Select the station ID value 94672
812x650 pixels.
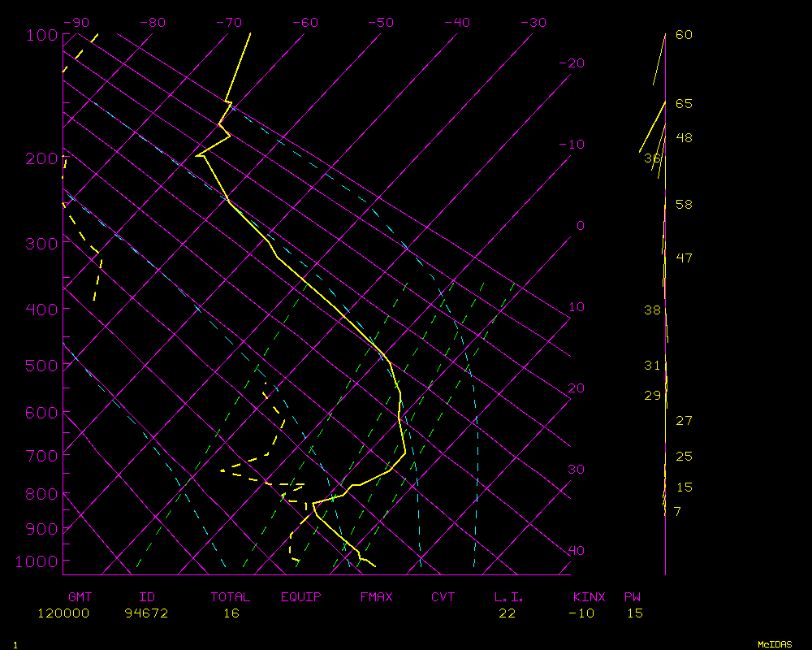pos(146,613)
